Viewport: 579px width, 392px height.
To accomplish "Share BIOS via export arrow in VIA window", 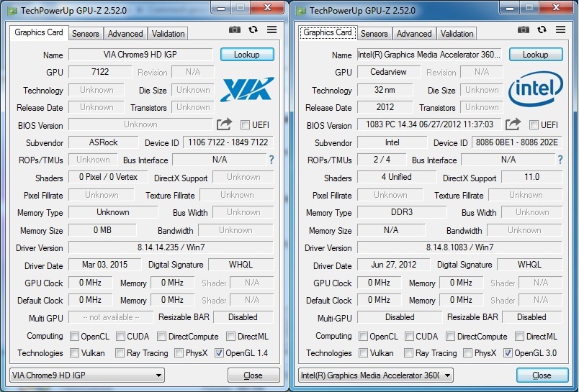I will coord(224,124).
